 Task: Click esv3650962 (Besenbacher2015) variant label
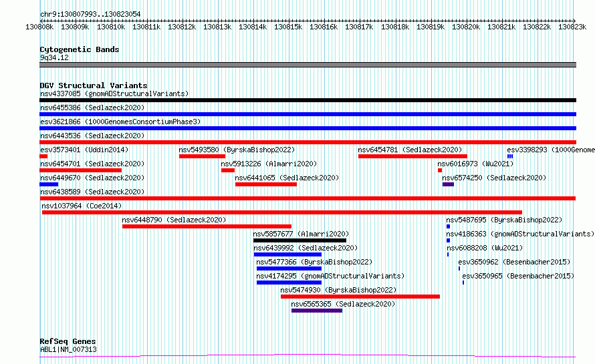[x=514, y=262]
